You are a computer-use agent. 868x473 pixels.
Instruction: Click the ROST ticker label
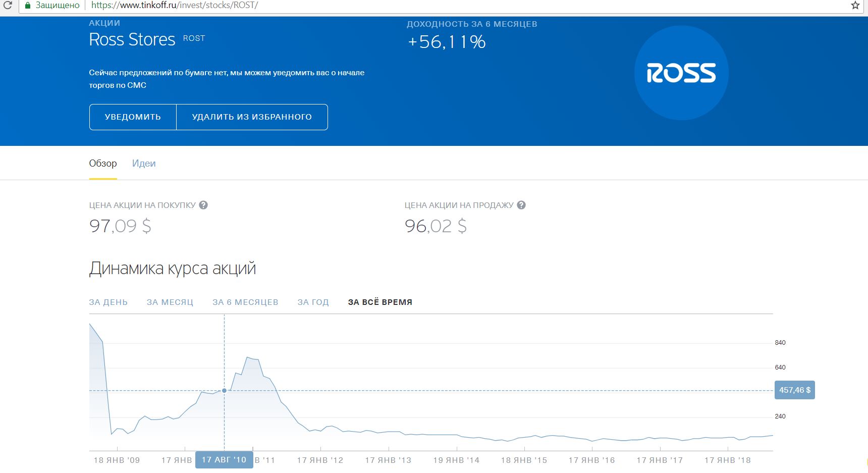point(194,38)
